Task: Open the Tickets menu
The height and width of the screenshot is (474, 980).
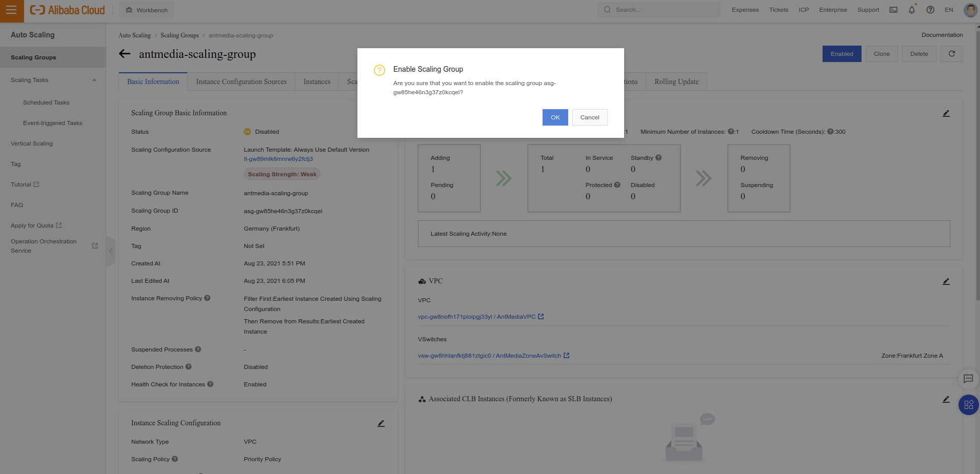Action: (778, 10)
